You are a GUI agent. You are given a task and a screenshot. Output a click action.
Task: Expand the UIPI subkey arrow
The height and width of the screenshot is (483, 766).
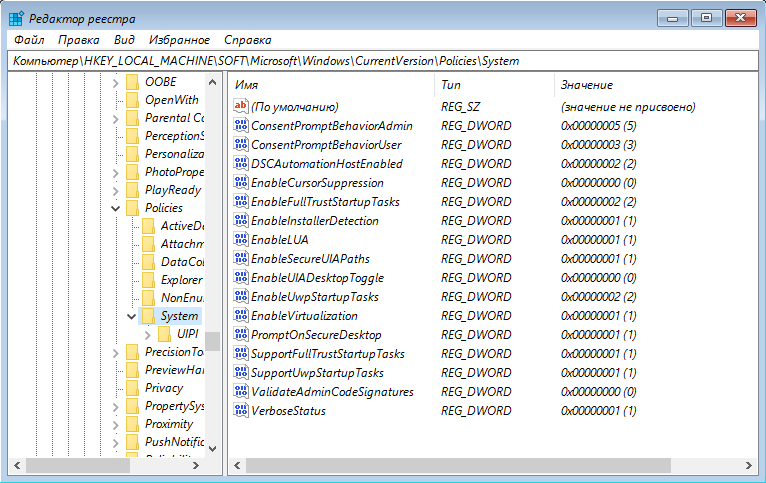click(x=149, y=333)
